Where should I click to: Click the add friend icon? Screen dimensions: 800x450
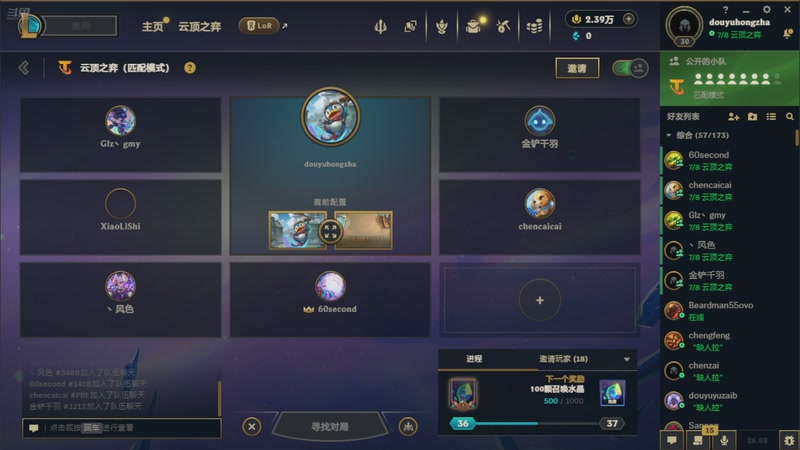tap(733, 117)
